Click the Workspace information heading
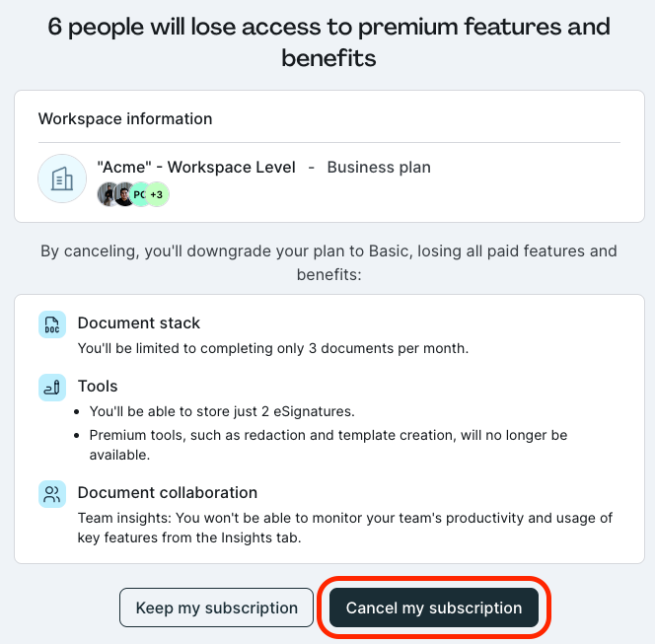 [x=125, y=118]
